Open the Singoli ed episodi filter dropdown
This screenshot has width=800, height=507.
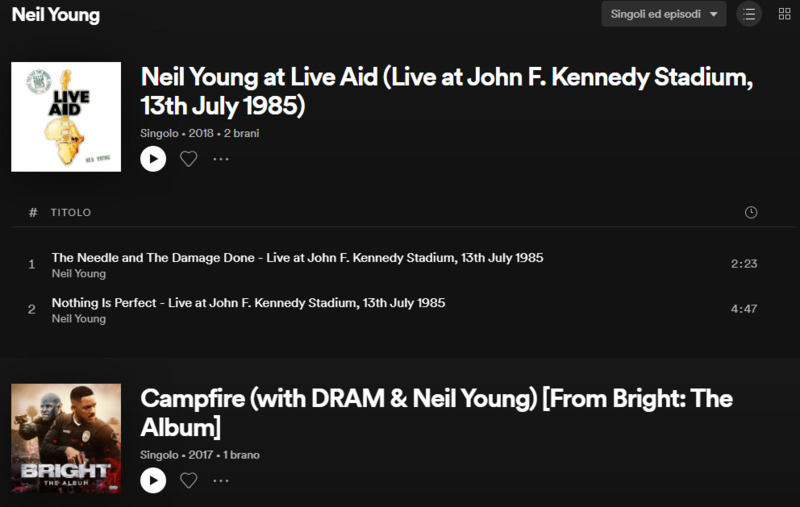[664, 14]
